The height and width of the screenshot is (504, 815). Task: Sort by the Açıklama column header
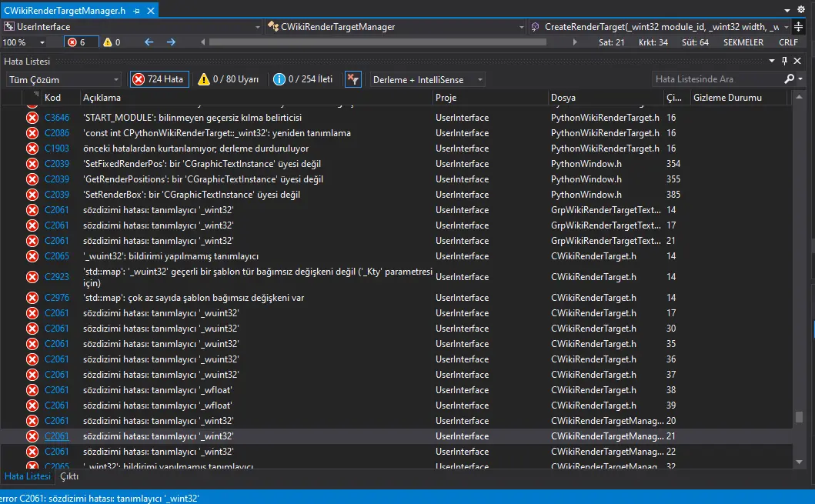click(102, 98)
